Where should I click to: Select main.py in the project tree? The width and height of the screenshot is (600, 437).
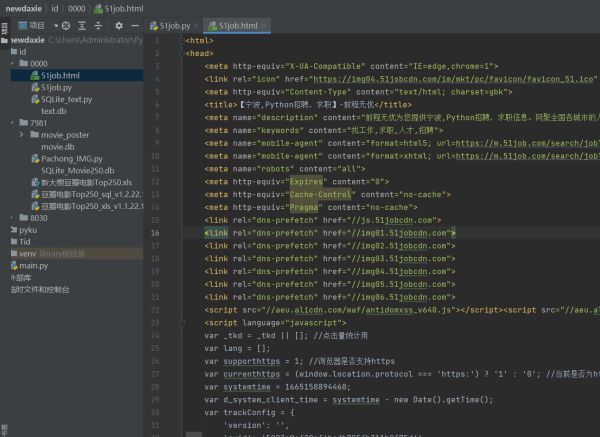click(x=33, y=265)
